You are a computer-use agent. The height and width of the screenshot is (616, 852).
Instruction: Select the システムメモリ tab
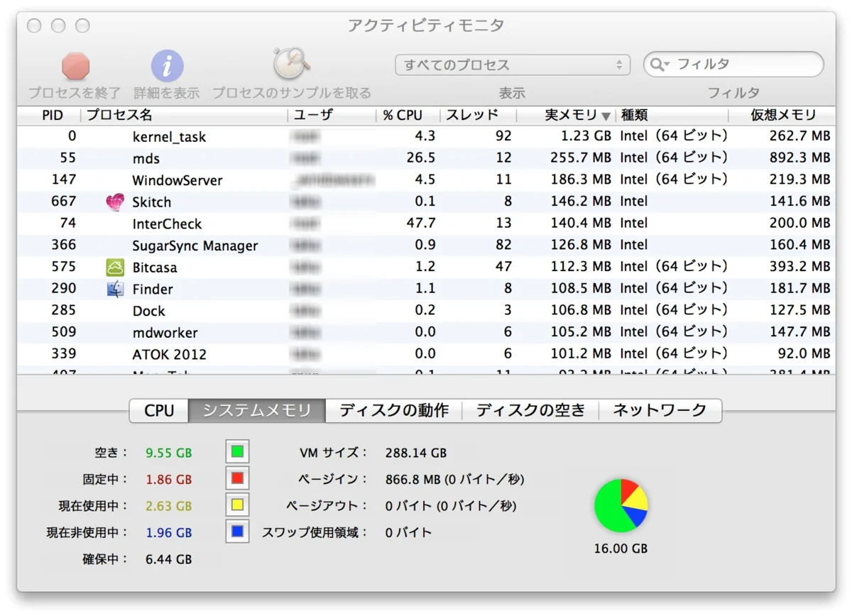point(257,410)
